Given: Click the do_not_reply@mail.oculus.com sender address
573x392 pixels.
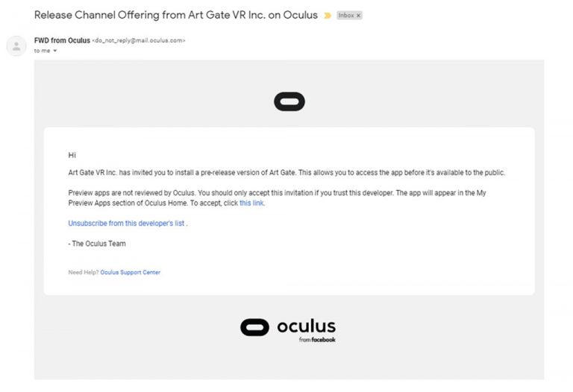Looking at the screenshot, I should [x=139, y=40].
